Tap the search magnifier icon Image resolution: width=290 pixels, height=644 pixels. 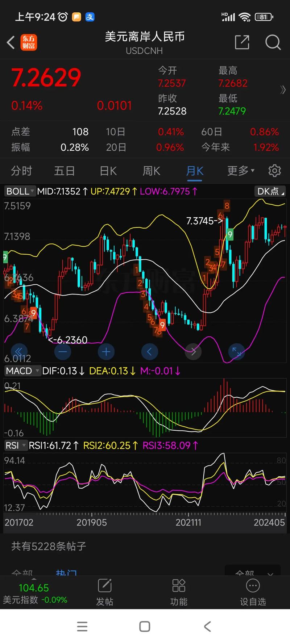click(x=273, y=42)
